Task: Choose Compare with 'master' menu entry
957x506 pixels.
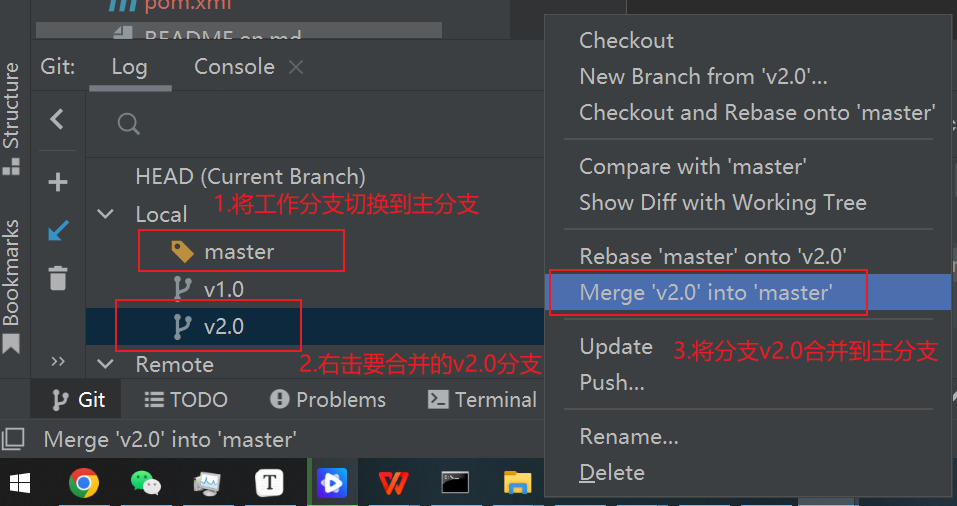Action: 693,167
